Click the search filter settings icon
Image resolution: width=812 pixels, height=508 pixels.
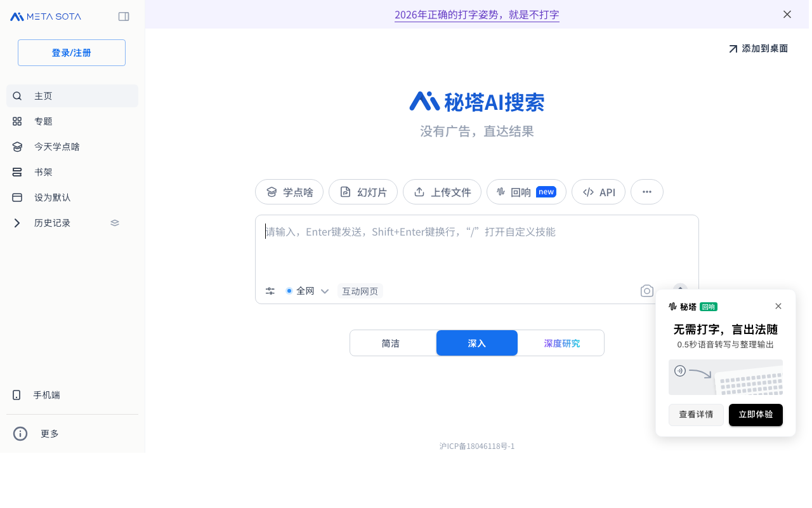tap(270, 290)
